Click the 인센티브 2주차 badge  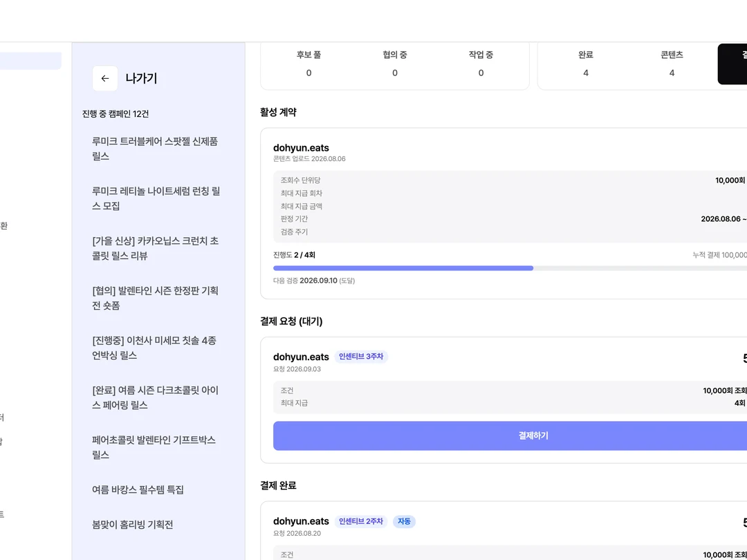click(361, 521)
